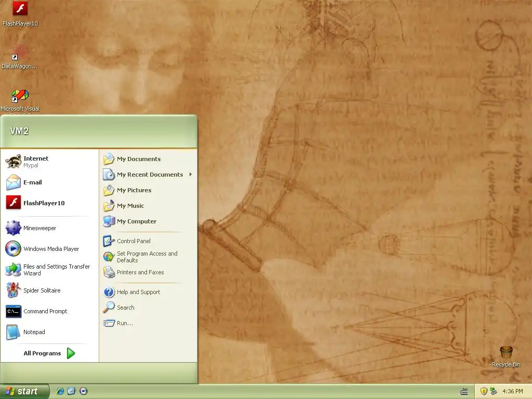Open the DataWagon desktop shortcut

[20, 57]
